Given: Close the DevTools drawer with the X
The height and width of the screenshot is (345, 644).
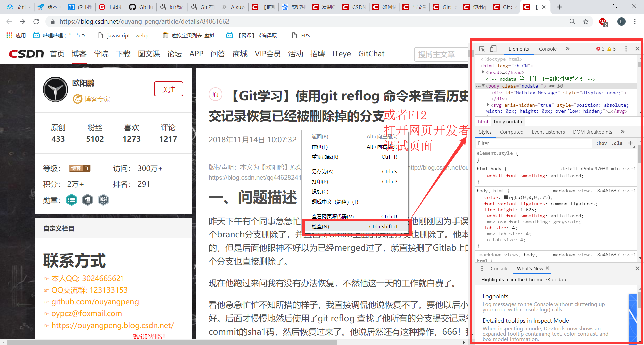Looking at the screenshot, I should pyautogui.click(x=637, y=268).
